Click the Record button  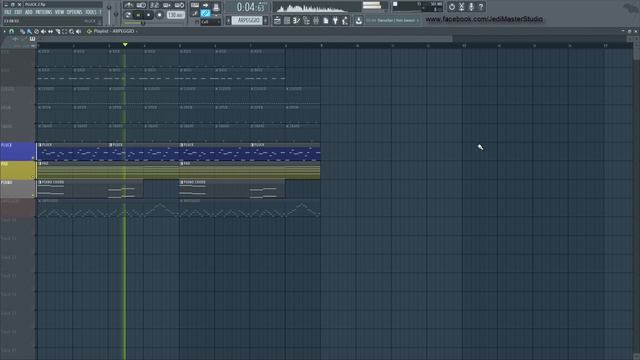pos(160,15)
